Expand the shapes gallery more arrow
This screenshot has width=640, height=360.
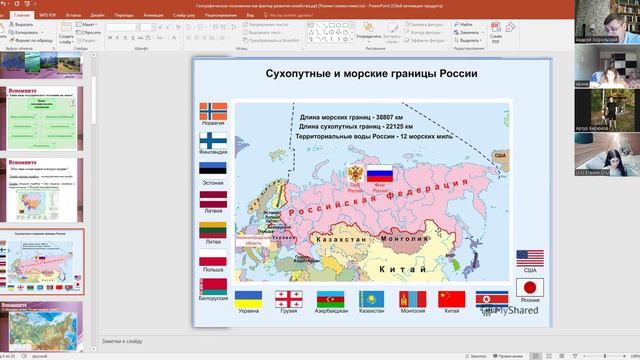click(352, 40)
